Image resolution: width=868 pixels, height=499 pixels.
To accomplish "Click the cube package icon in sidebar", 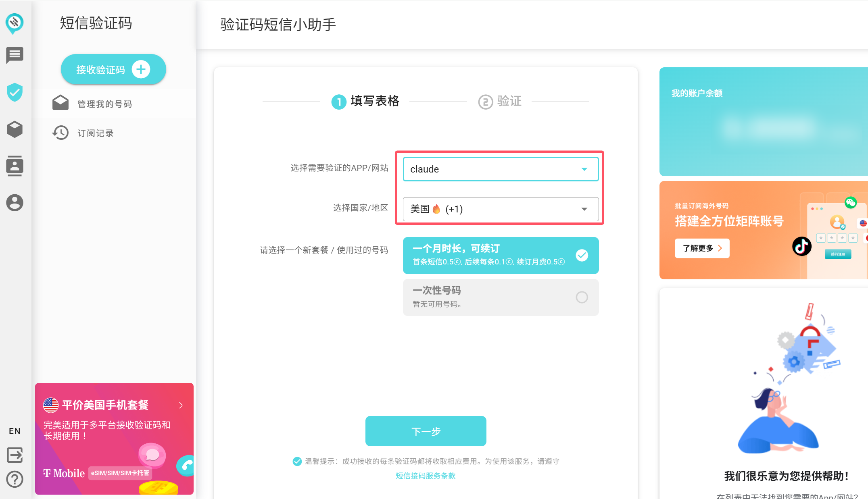I will (15, 129).
